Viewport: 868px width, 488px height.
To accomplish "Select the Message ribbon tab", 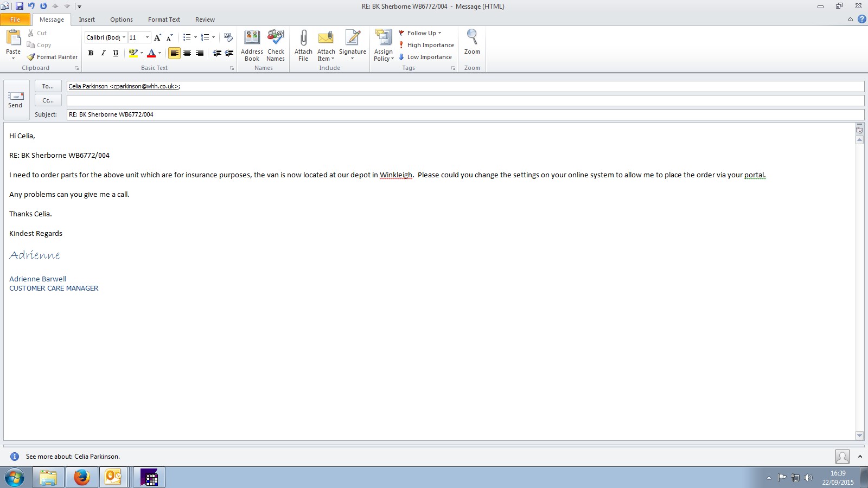I will [x=52, y=20].
